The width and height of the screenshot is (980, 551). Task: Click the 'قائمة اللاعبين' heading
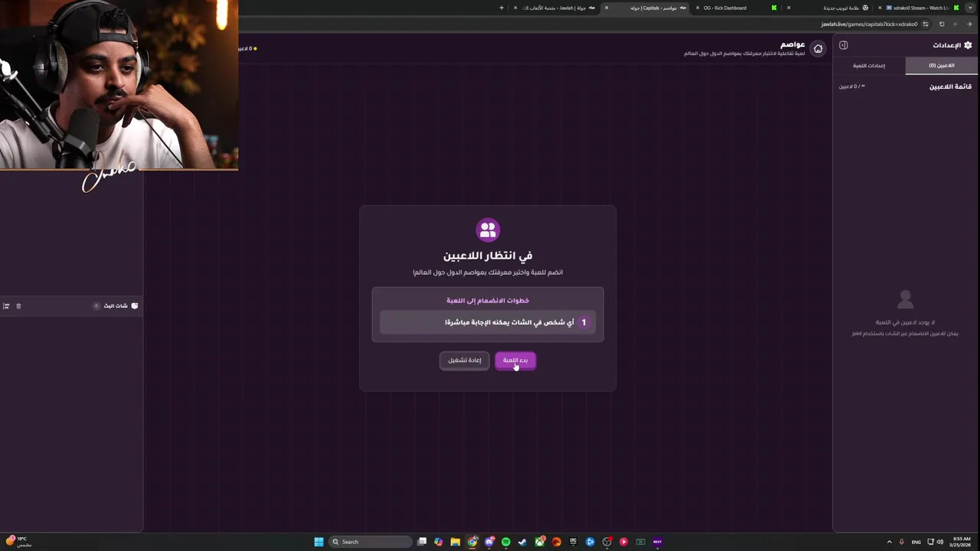click(950, 86)
